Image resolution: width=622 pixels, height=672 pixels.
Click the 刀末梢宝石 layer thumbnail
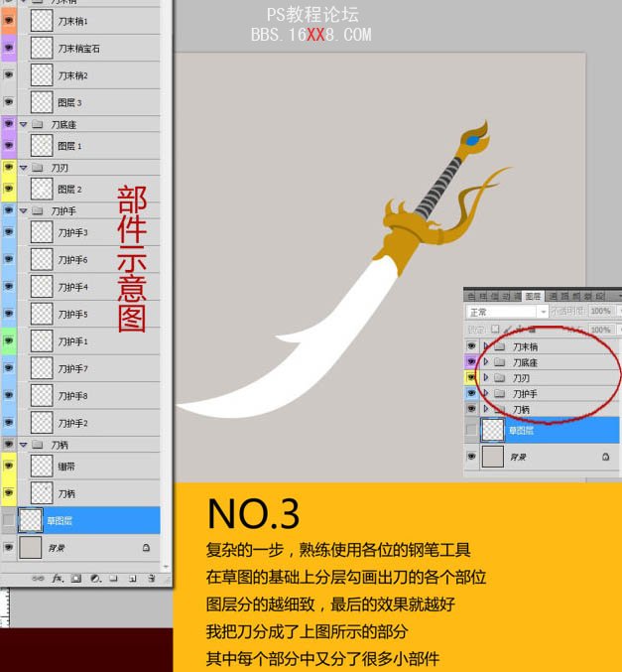(x=42, y=48)
